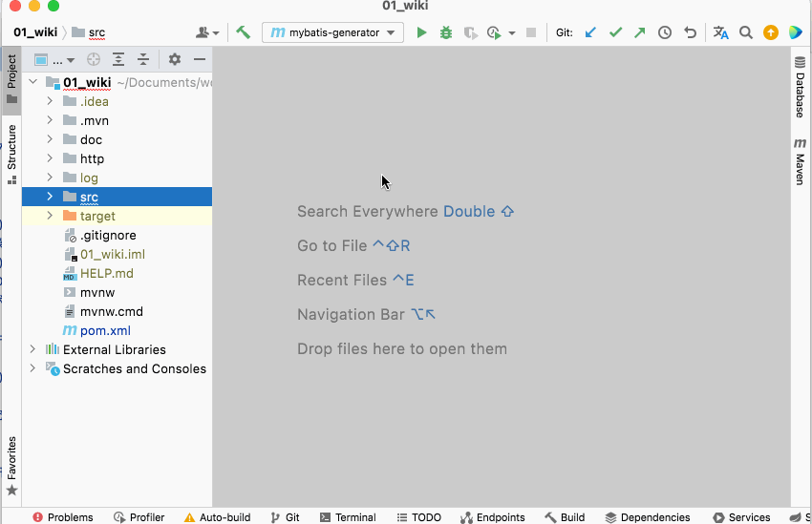Image resolution: width=812 pixels, height=524 pixels.
Task: Open the Project tool window tab
Action: click(x=11, y=79)
